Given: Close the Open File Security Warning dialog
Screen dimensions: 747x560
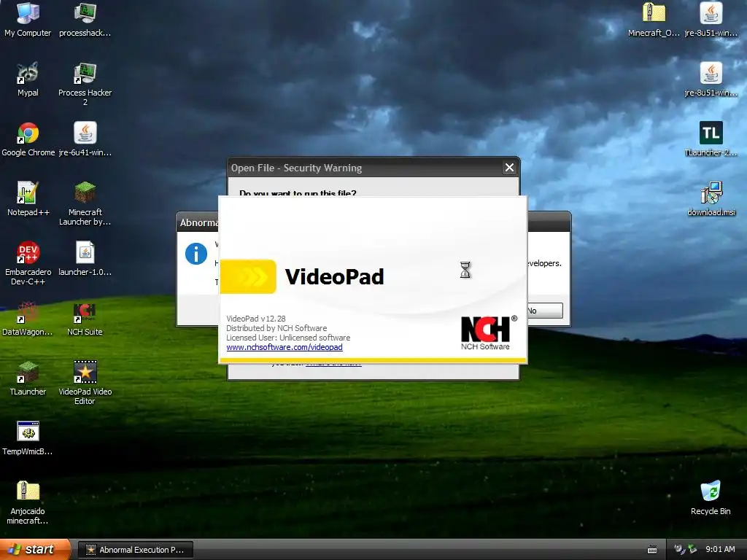Looking at the screenshot, I should 509,168.
